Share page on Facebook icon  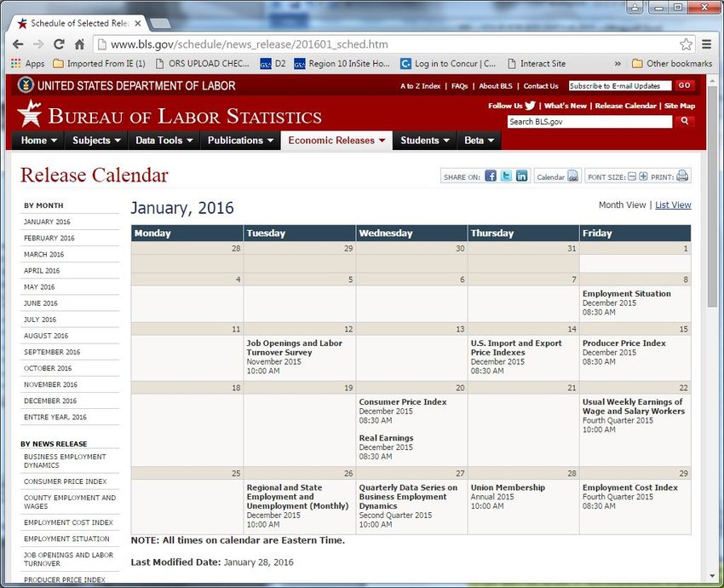[x=491, y=176]
